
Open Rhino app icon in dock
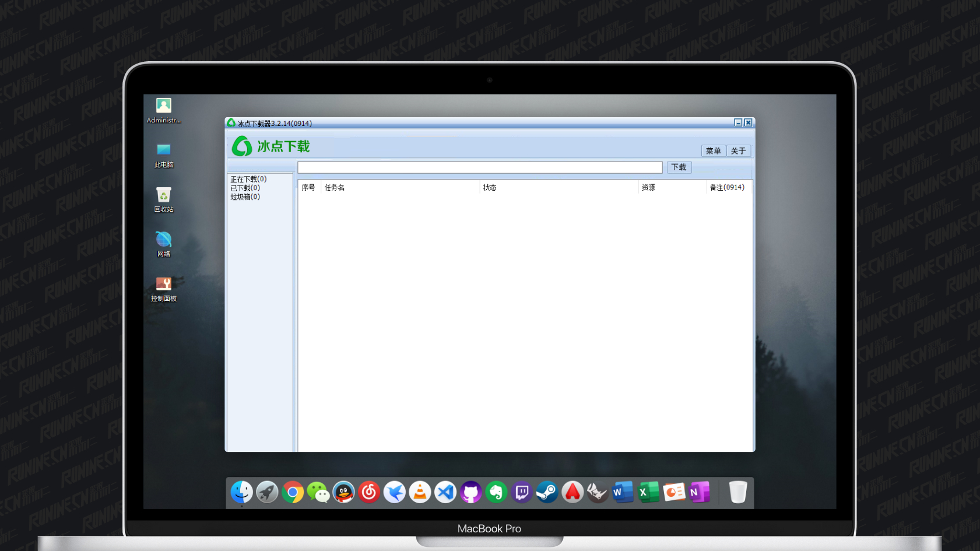tap(598, 492)
